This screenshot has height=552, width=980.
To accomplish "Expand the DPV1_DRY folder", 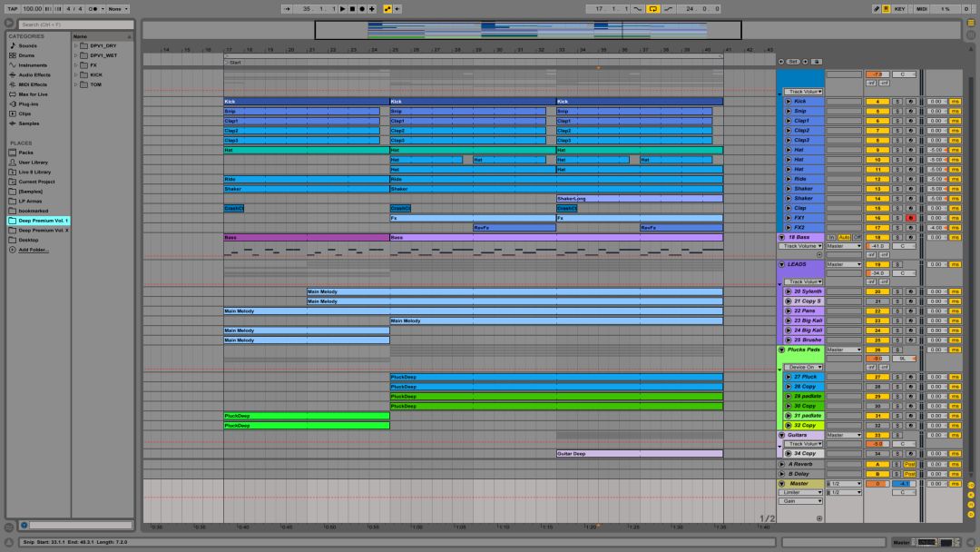I will [75, 45].
